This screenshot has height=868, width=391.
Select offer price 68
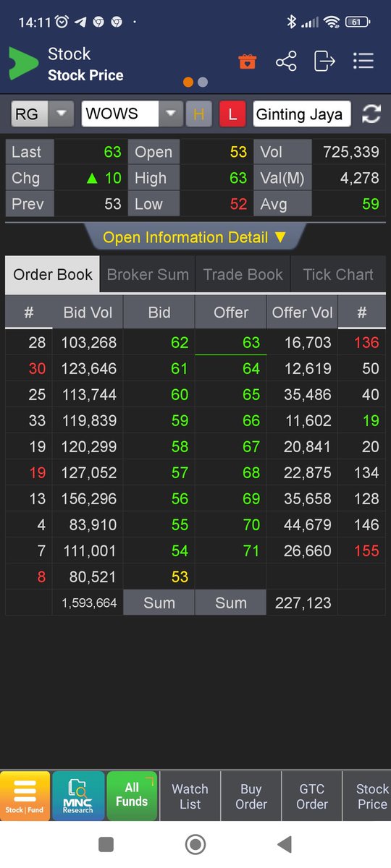tap(251, 472)
